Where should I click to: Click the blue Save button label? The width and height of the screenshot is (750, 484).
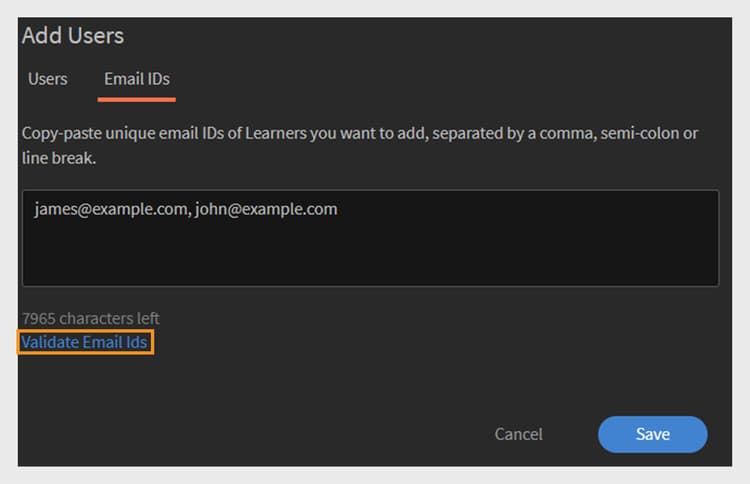pos(652,434)
